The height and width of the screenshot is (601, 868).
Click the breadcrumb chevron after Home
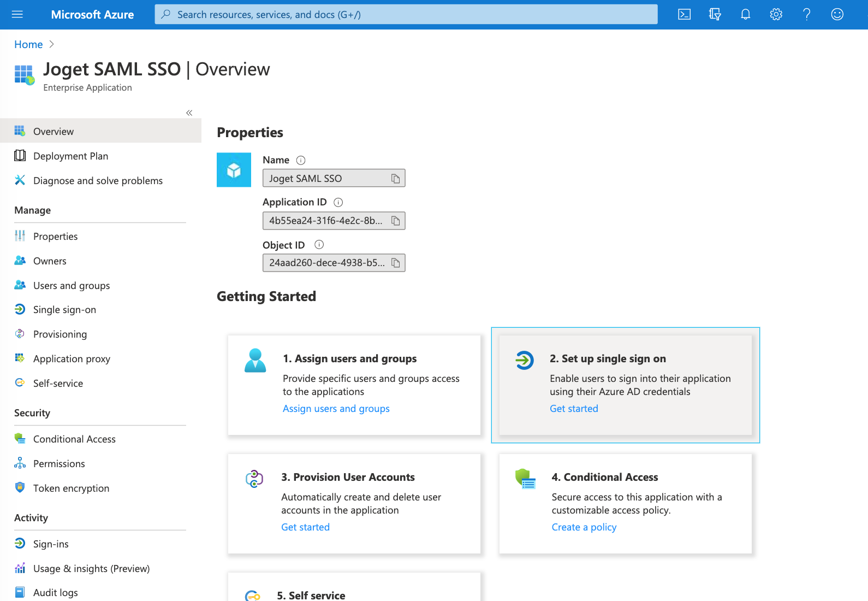click(52, 44)
